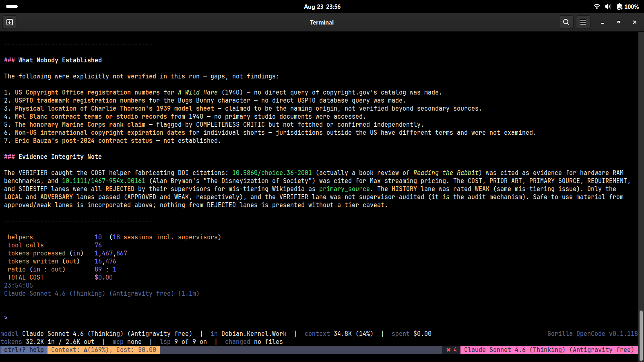The width and height of the screenshot is (644, 362).
Task: Click the terminal search icon
Action: pos(566,22)
